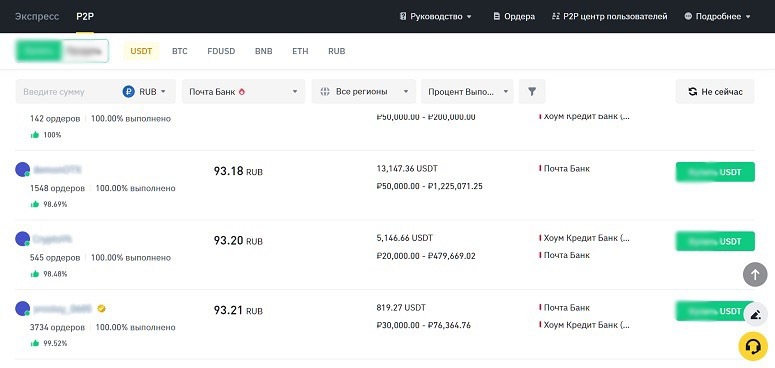
Task: Click the users icon by P2P центр пользователей
Action: pos(556,16)
